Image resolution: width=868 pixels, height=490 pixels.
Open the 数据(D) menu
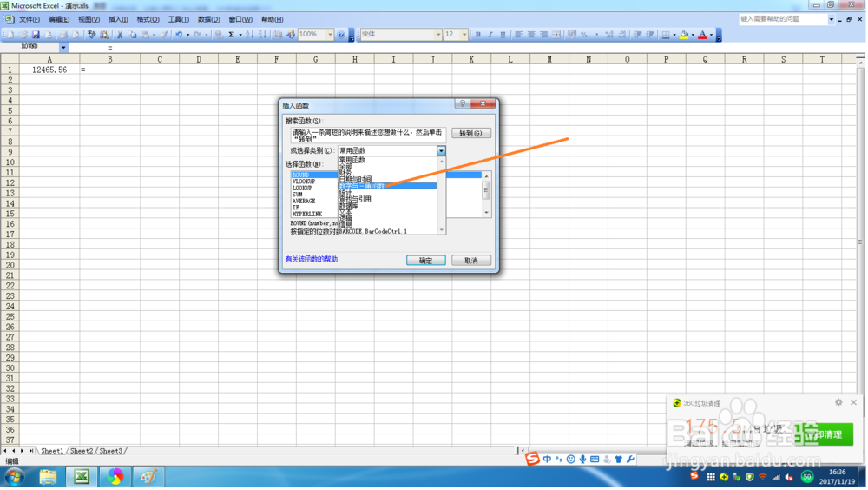(208, 19)
